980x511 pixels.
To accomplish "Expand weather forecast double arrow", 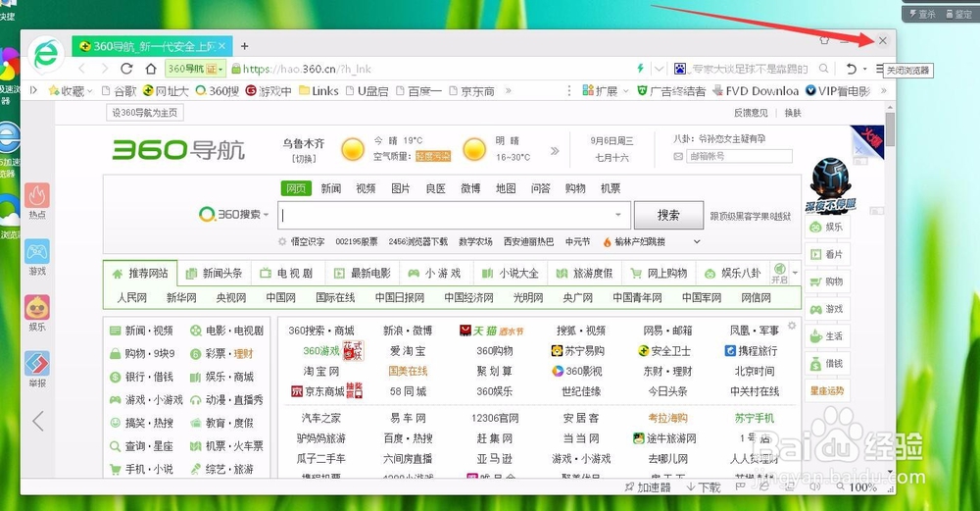I will point(555,151).
